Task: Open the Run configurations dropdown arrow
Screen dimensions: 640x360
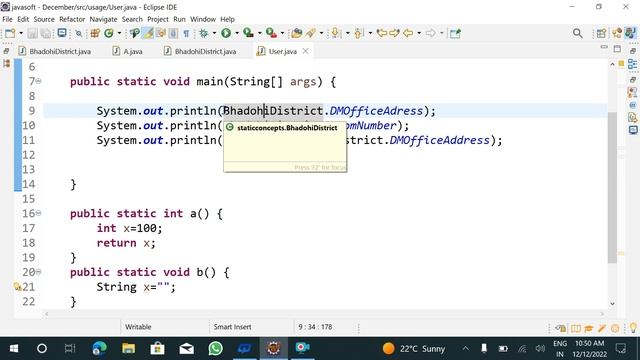Action: (x=237, y=33)
